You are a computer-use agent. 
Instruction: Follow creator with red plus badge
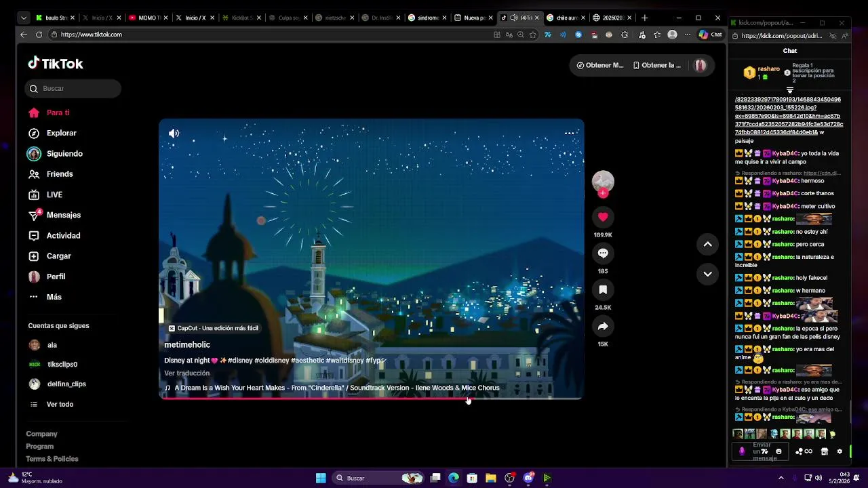tap(603, 193)
